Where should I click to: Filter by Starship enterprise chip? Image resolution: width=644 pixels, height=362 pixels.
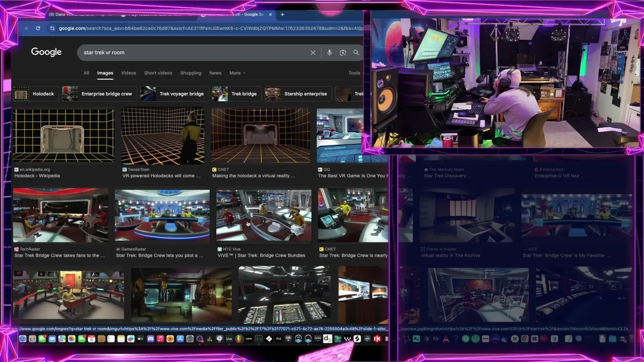pyautogui.click(x=297, y=94)
